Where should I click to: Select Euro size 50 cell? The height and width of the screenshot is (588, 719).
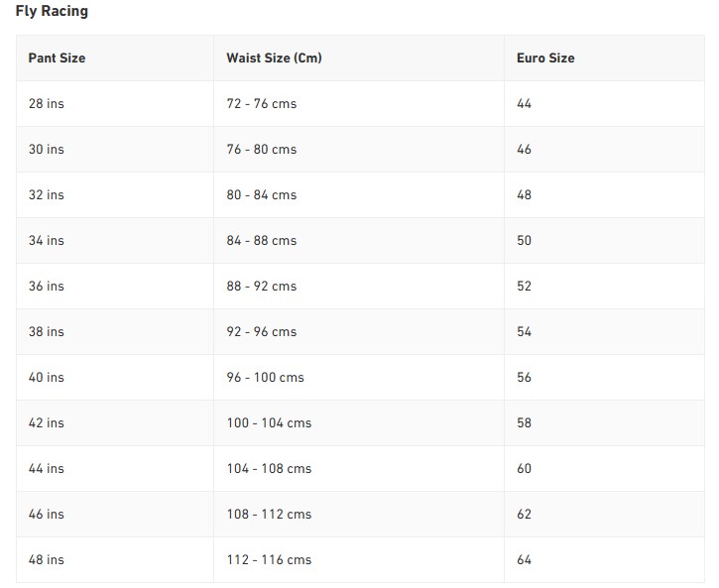(x=524, y=241)
